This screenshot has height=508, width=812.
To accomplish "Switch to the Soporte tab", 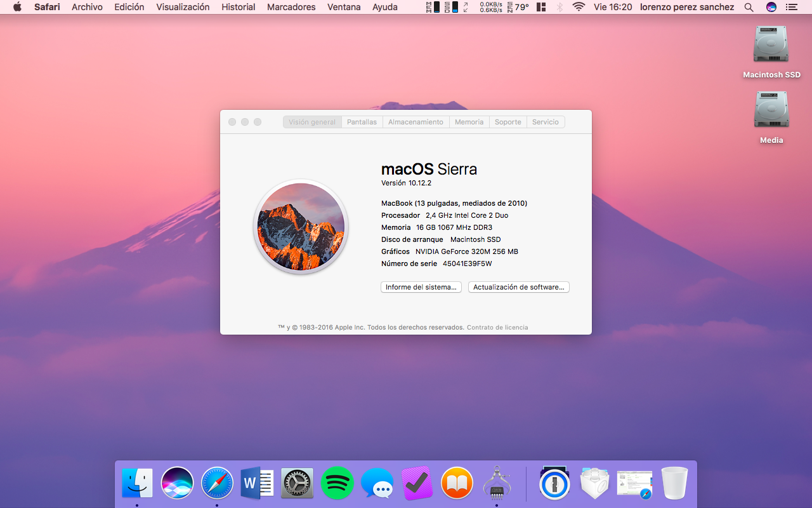I will pos(508,122).
